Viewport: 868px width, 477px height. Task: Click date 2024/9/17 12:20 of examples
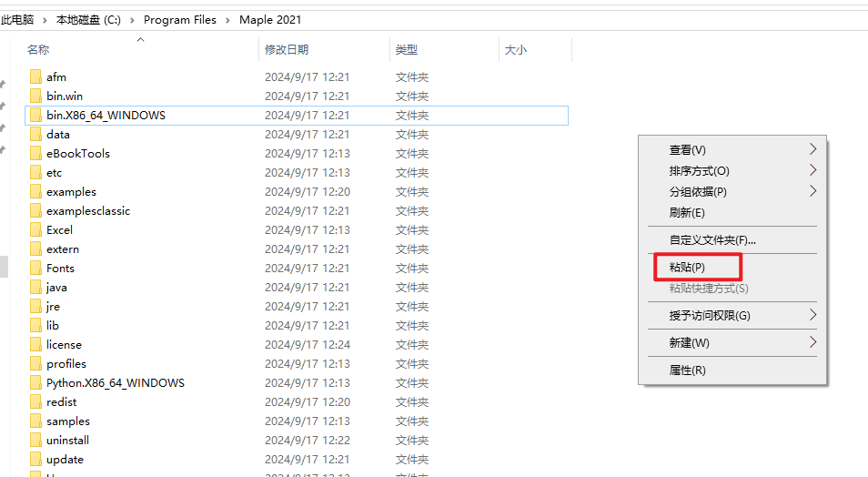[x=308, y=192]
